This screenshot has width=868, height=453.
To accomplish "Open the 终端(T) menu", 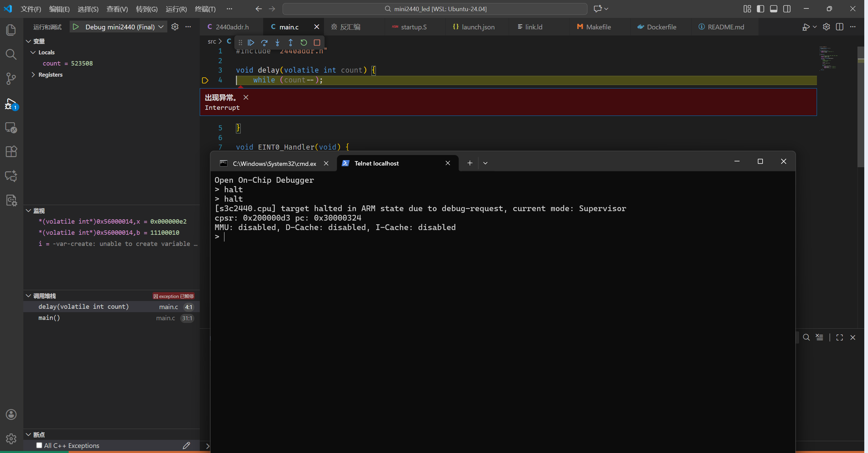I will [x=205, y=9].
